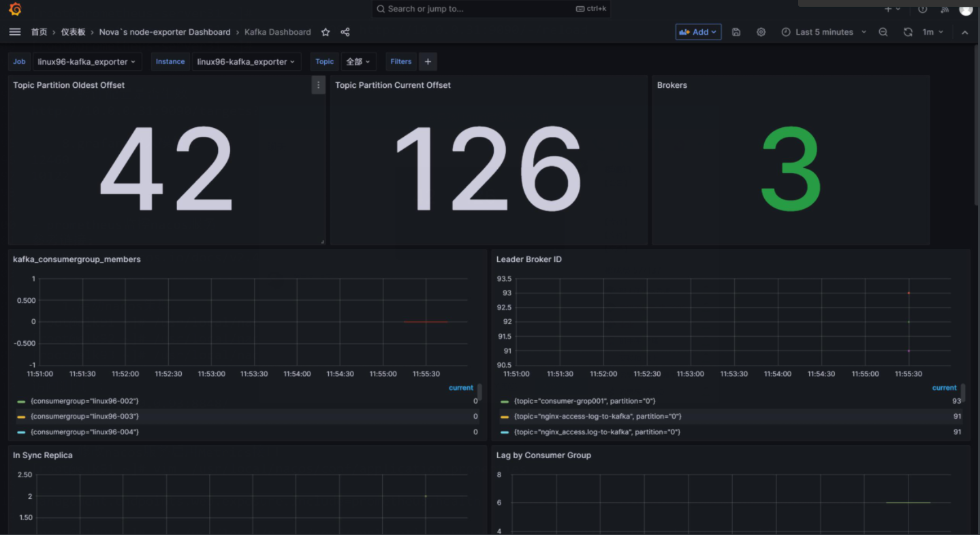Zoom out the time range
This screenshot has height=535, width=980.
coord(883,32)
